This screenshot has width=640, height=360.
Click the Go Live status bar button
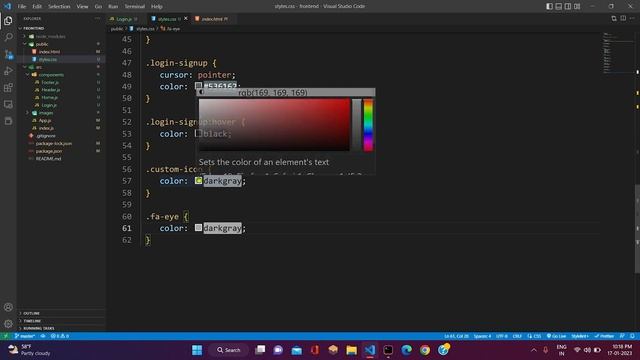[x=556, y=336]
